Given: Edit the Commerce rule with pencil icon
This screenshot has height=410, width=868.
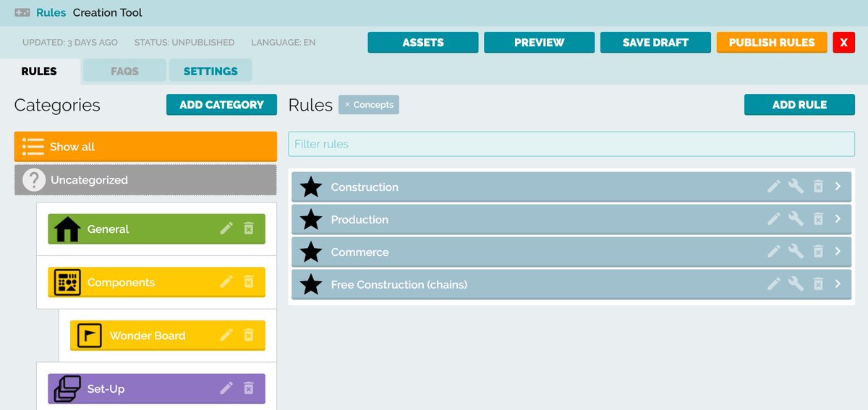Looking at the screenshot, I should coord(774,252).
